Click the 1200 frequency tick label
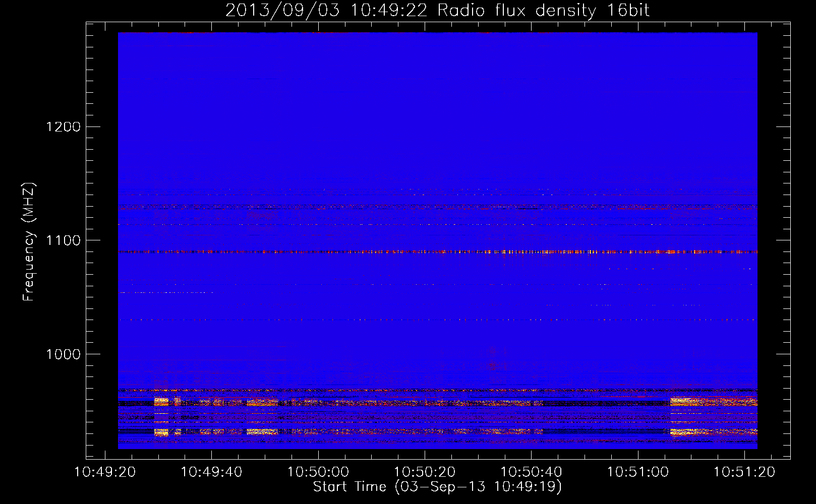The height and width of the screenshot is (504, 816). point(63,127)
